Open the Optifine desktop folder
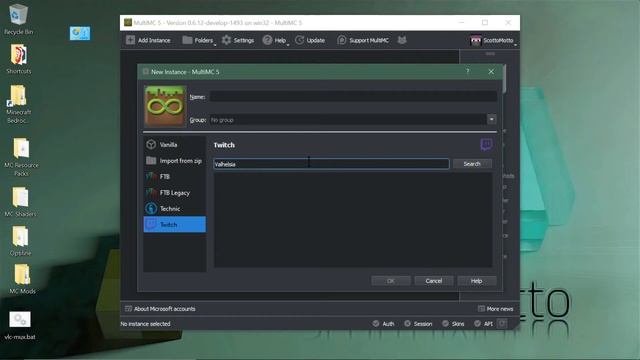Screen dimensions: 640x360 pyautogui.click(x=20, y=241)
